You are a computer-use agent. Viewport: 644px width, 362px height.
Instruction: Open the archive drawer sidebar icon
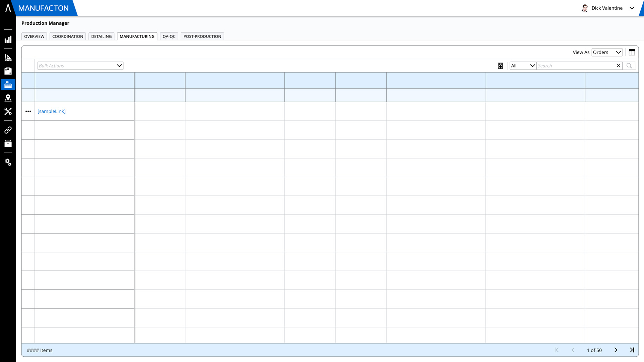click(8, 143)
